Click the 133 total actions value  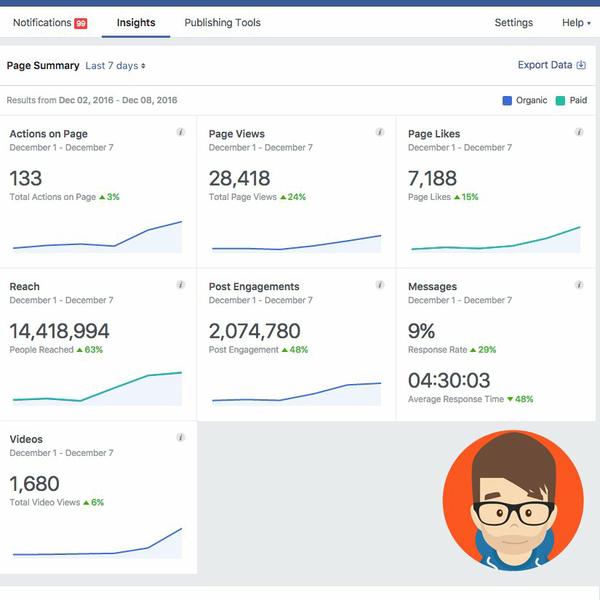pyautogui.click(x=26, y=178)
